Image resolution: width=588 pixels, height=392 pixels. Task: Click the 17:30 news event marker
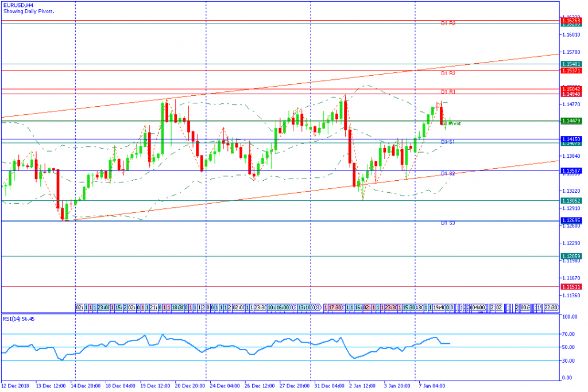pos(334,308)
